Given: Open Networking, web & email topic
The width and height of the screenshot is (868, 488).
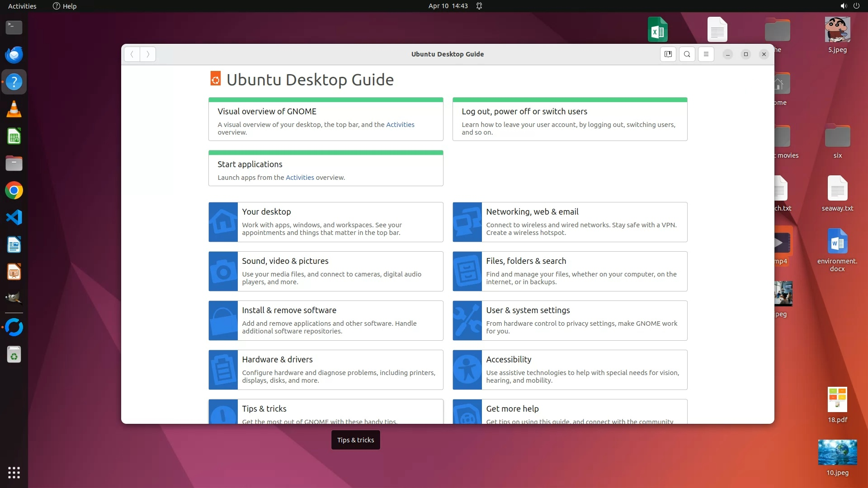Looking at the screenshot, I should [x=532, y=212].
